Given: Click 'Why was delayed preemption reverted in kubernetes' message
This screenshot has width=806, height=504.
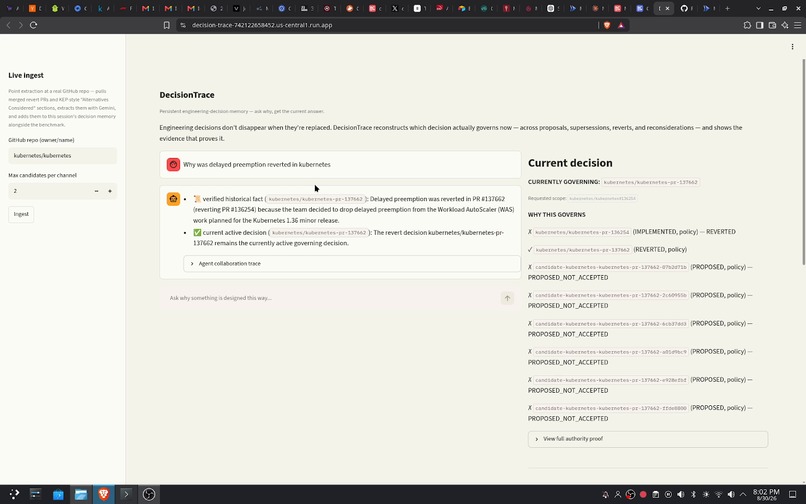Looking at the screenshot, I should point(257,165).
